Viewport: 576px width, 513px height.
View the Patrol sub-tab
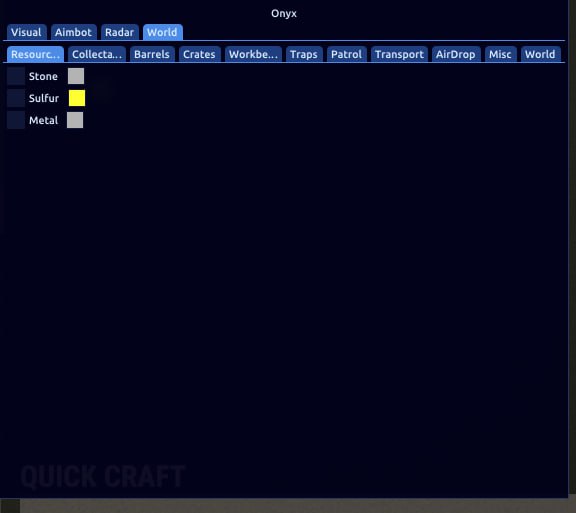[346, 54]
